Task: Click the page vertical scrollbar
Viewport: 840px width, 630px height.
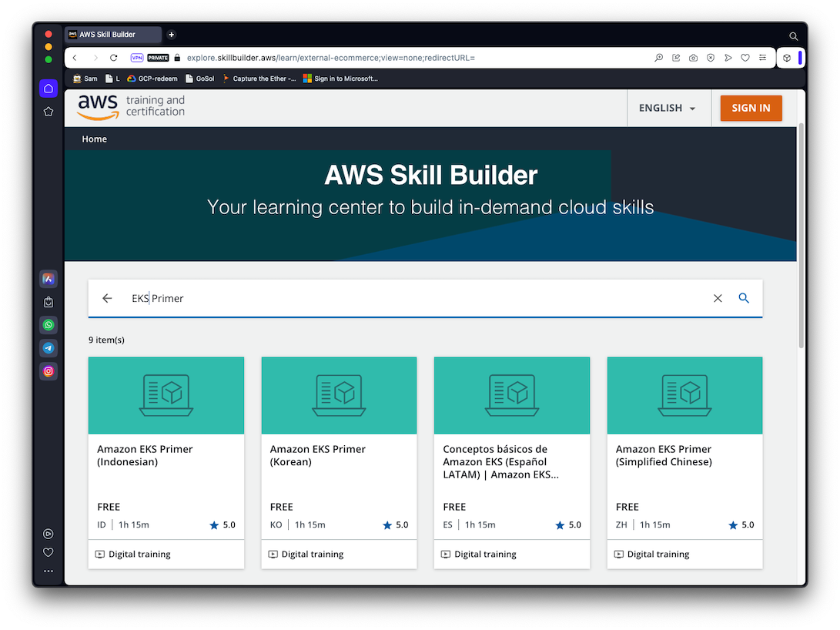Action: [802, 236]
